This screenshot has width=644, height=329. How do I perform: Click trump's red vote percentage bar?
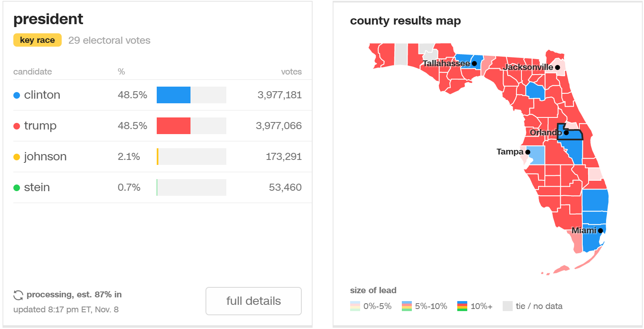[x=173, y=126]
